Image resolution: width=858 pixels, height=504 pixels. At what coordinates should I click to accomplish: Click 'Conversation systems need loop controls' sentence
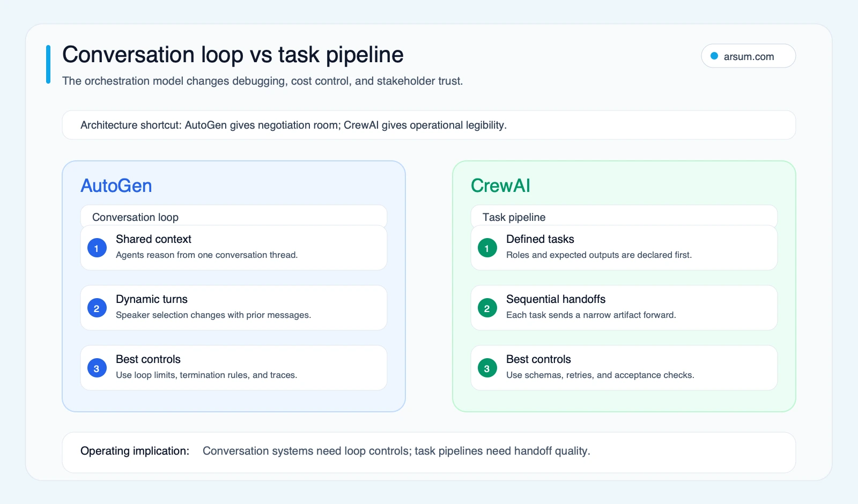pos(396,451)
